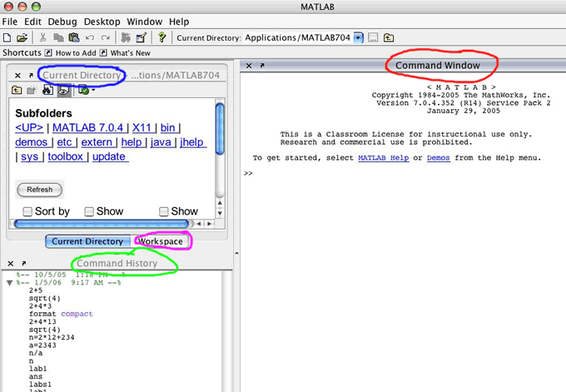Image resolution: width=566 pixels, height=392 pixels.
Task: Select 'format compact' in Command History
Action: coord(61,314)
